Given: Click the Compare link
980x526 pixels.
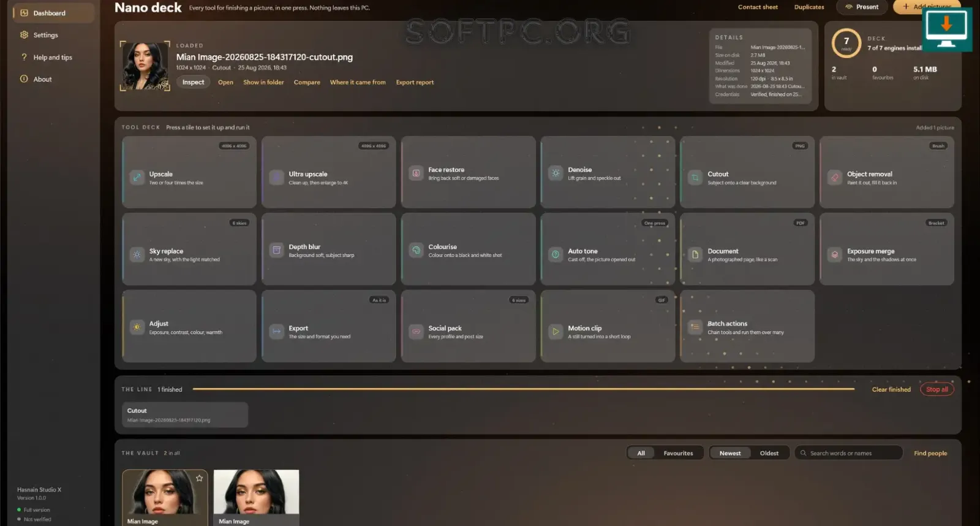Looking at the screenshot, I should click(x=307, y=82).
